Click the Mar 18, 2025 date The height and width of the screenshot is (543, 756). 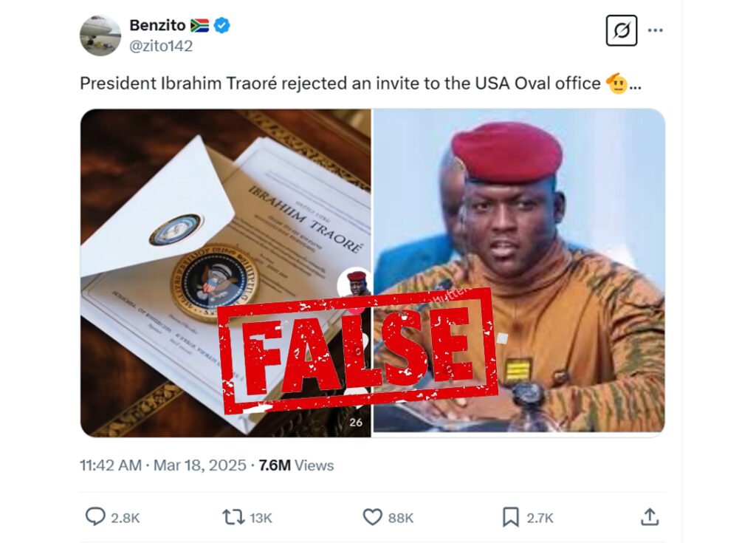[199, 465]
